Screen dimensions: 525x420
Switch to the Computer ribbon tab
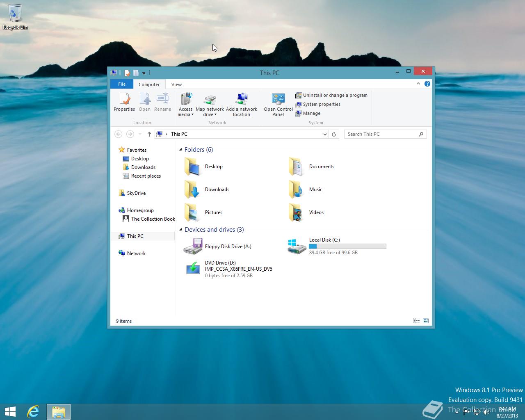[x=149, y=84]
